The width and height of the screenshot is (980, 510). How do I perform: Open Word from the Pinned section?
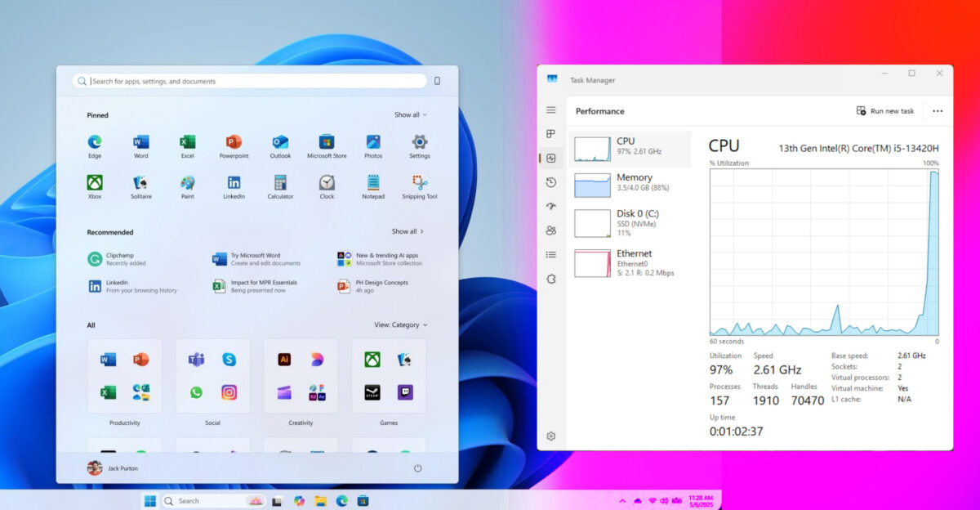141,146
